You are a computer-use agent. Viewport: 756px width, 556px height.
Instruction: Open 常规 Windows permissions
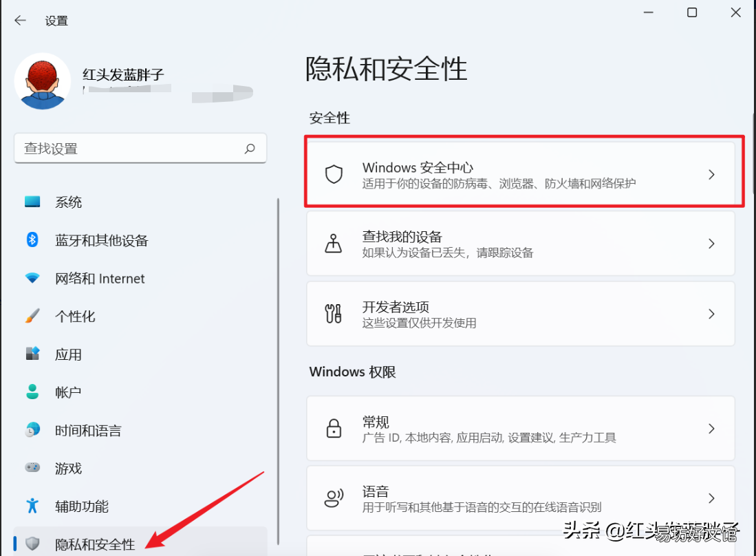[x=521, y=428]
